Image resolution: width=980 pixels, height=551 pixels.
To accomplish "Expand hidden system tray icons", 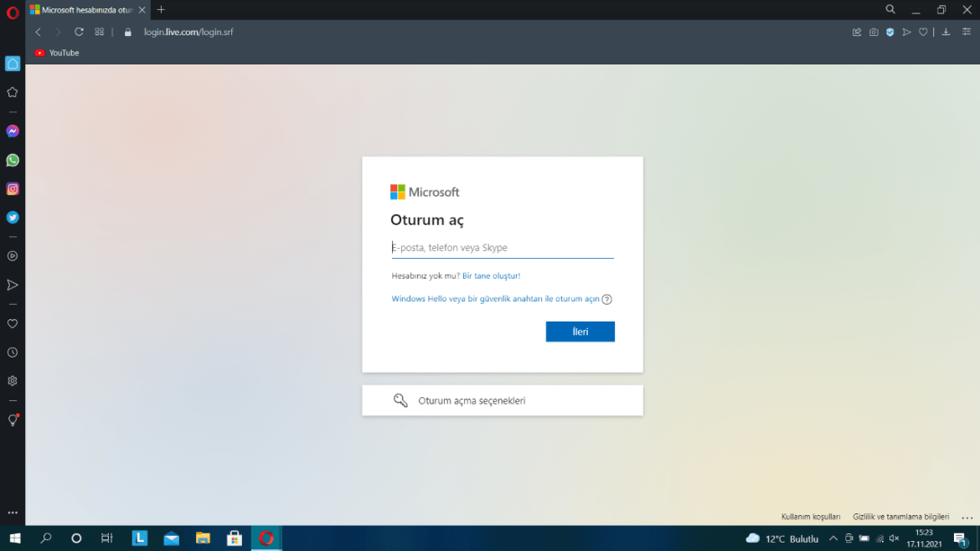I will [833, 538].
